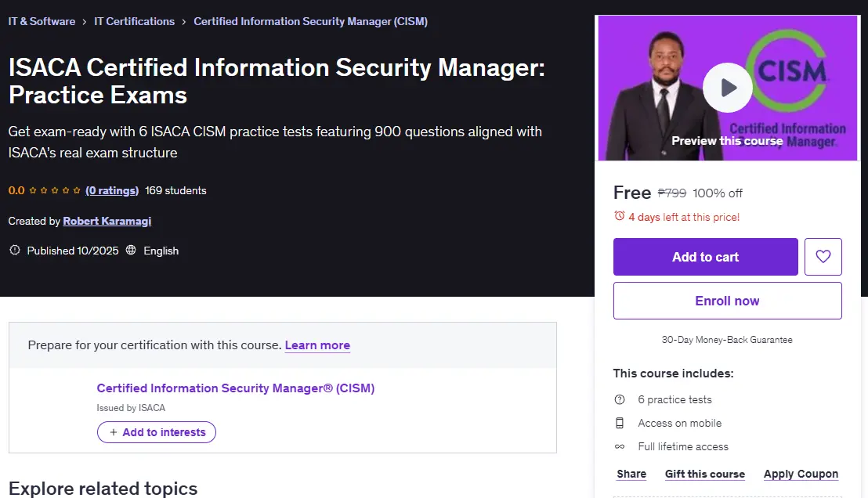Click the course preview thumbnail image

[728, 88]
